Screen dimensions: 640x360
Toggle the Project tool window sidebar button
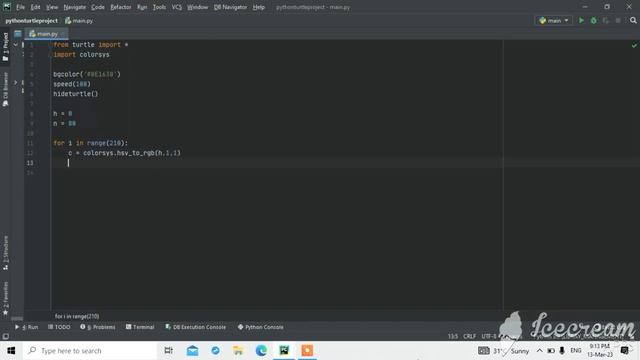pos(5,47)
